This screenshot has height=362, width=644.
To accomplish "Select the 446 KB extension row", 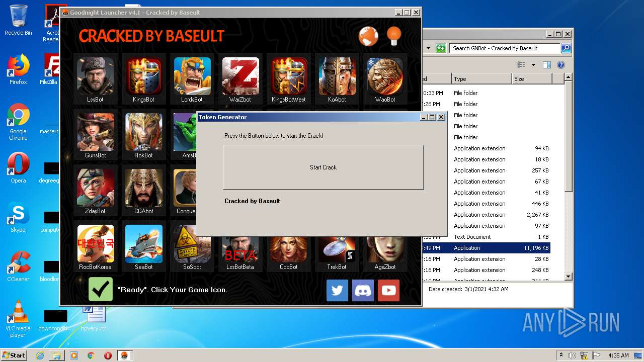I will (x=486, y=204).
